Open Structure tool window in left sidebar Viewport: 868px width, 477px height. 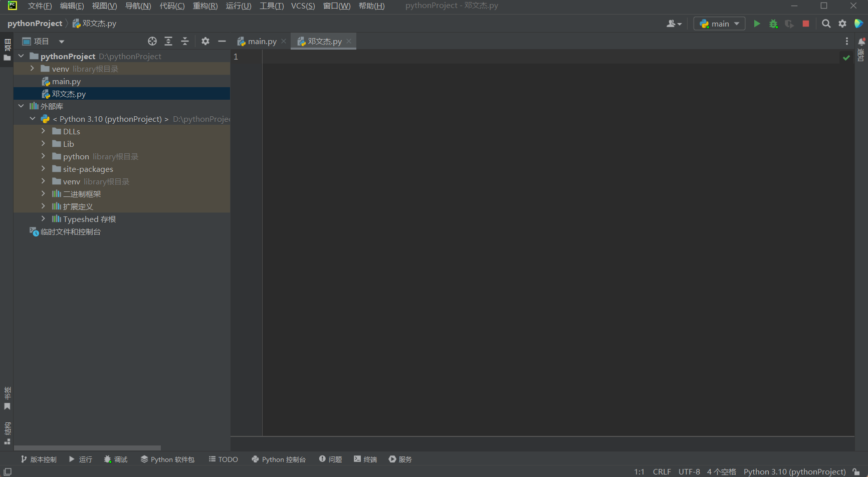pos(7,433)
